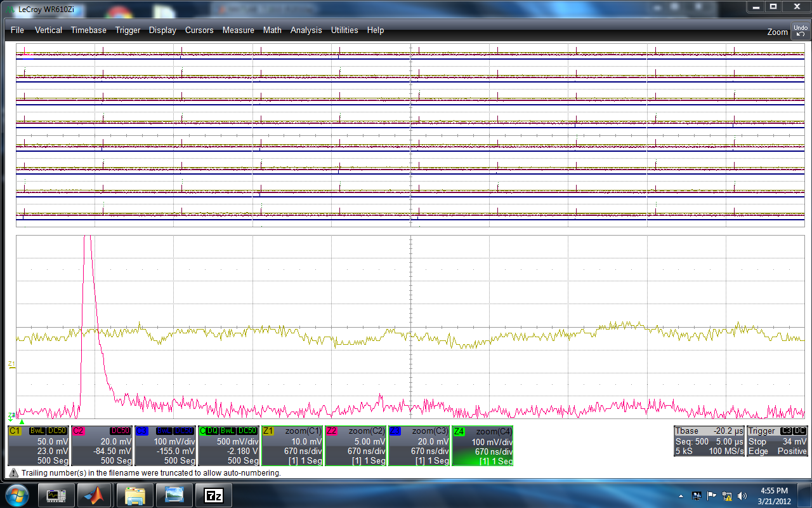Click the yellow C1 channel label
The image size is (812, 508).
tap(15, 431)
